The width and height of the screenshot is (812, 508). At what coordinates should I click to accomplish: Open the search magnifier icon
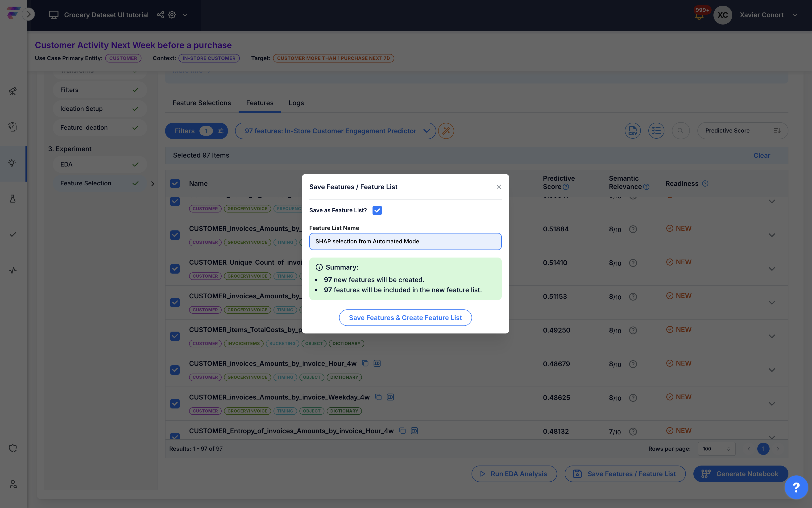(680, 131)
